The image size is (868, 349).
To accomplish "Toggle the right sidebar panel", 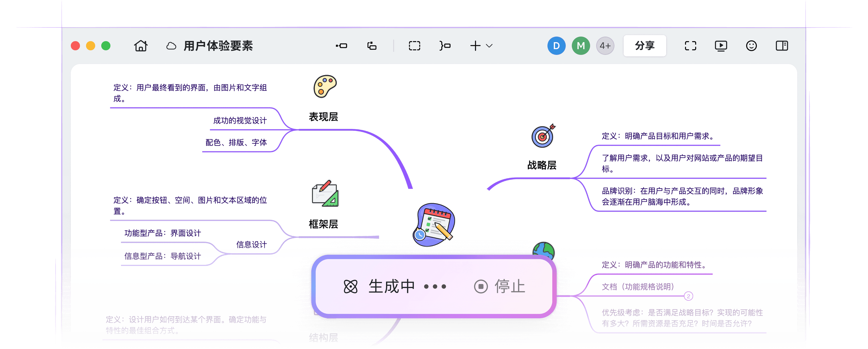I will click(782, 45).
